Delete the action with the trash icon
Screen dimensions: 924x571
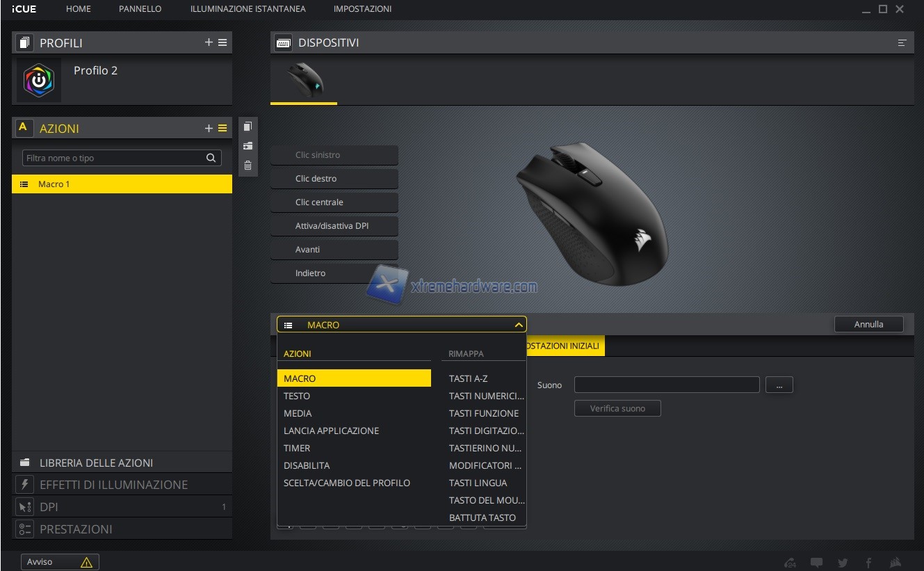click(x=248, y=166)
